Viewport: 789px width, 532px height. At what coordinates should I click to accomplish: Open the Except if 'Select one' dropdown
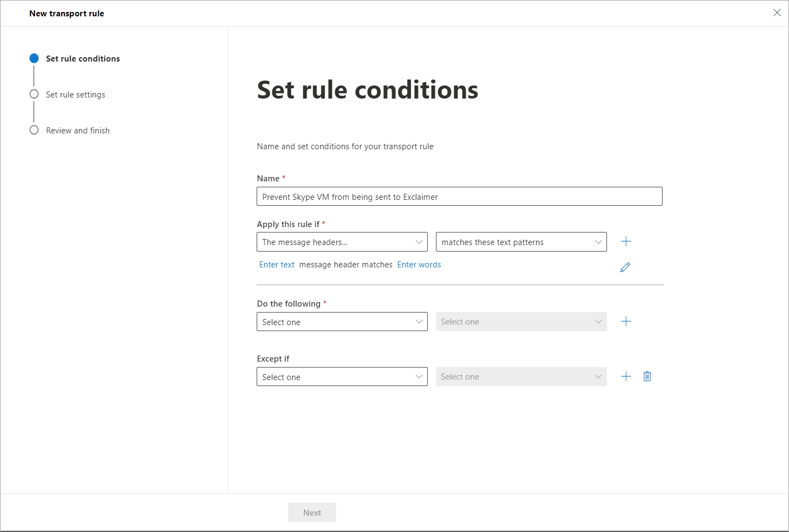[x=342, y=377]
